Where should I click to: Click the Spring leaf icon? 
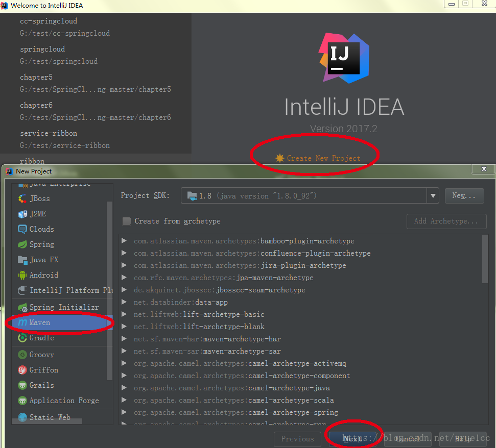pos(22,244)
